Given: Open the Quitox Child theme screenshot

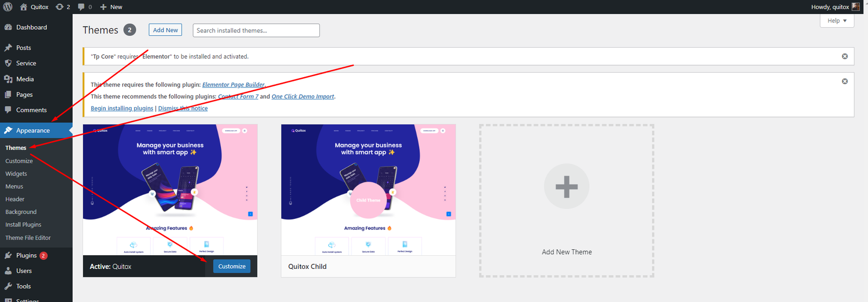Looking at the screenshot, I should (x=368, y=190).
